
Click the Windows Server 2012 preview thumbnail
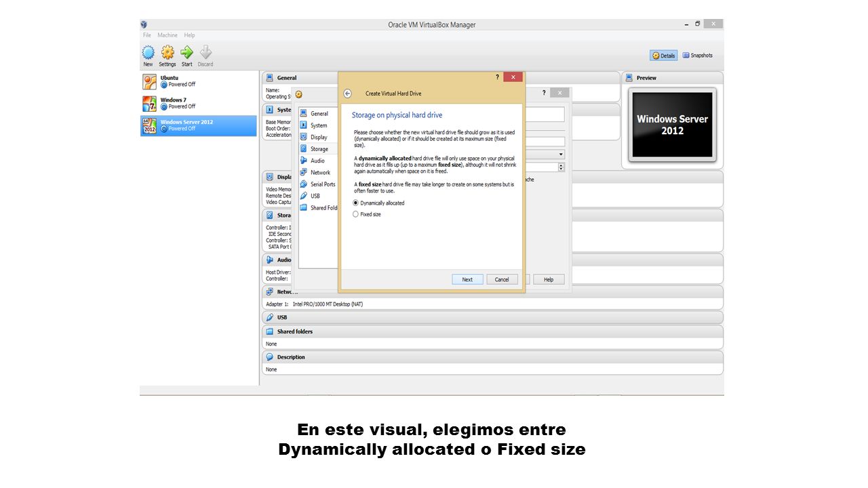click(x=672, y=125)
